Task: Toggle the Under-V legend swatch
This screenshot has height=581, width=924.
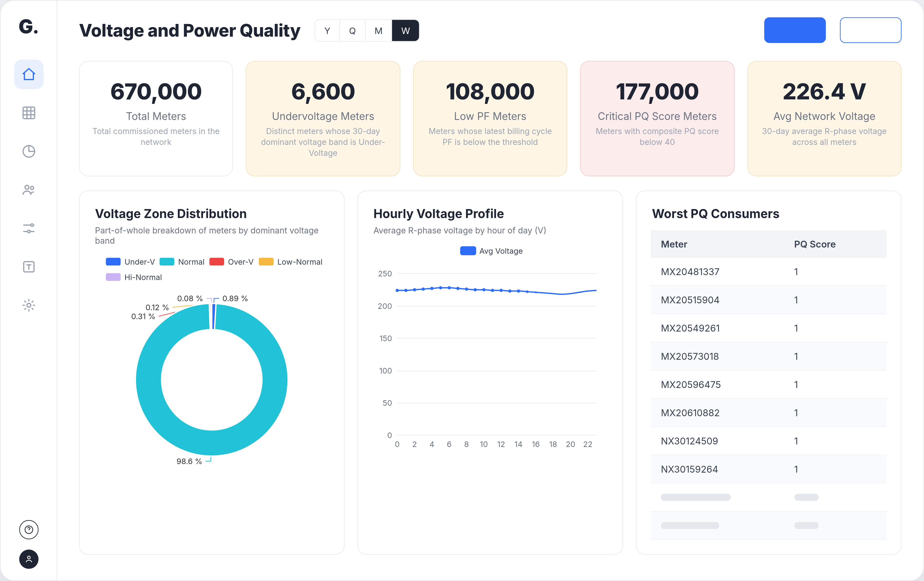Action: [x=113, y=262]
